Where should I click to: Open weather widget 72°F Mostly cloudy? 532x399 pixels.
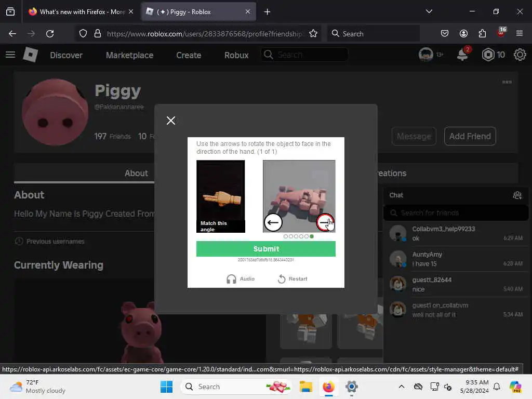(x=37, y=387)
